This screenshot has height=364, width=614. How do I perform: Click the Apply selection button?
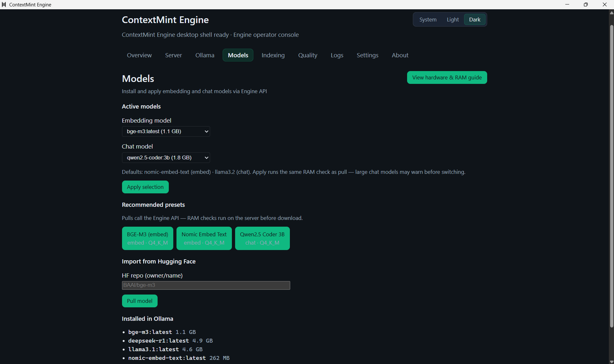145,187
